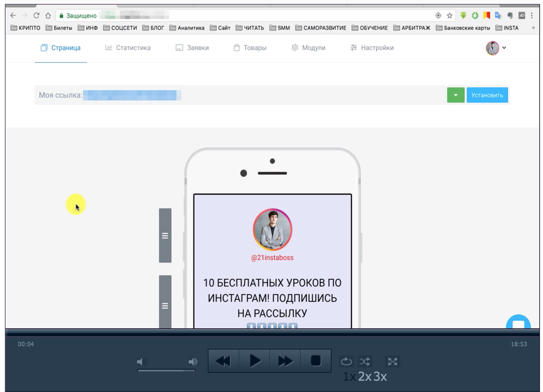543x392 pixels.
Task: Open the INSTA bookmarks folder
Action: tap(507, 28)
